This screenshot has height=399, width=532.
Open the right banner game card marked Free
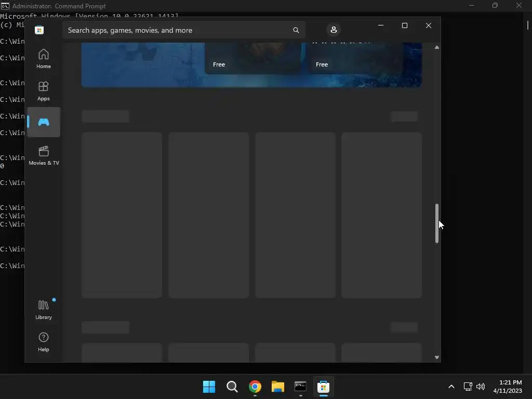click(355, 58)
